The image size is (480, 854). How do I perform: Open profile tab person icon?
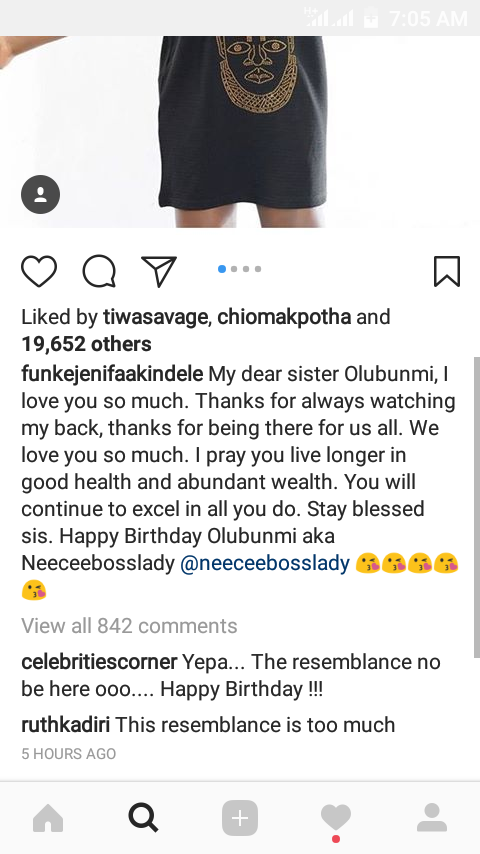[x=432, y=818]
